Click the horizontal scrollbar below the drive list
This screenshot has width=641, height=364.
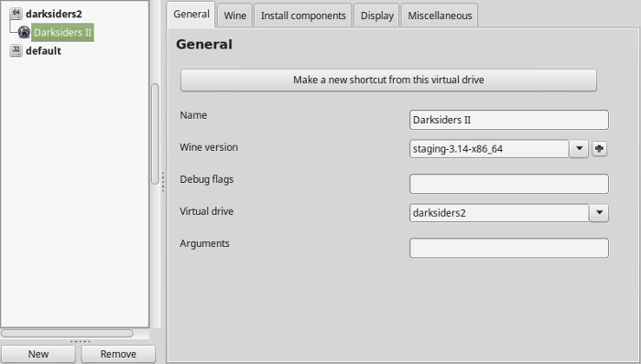[x=68, y=334]
